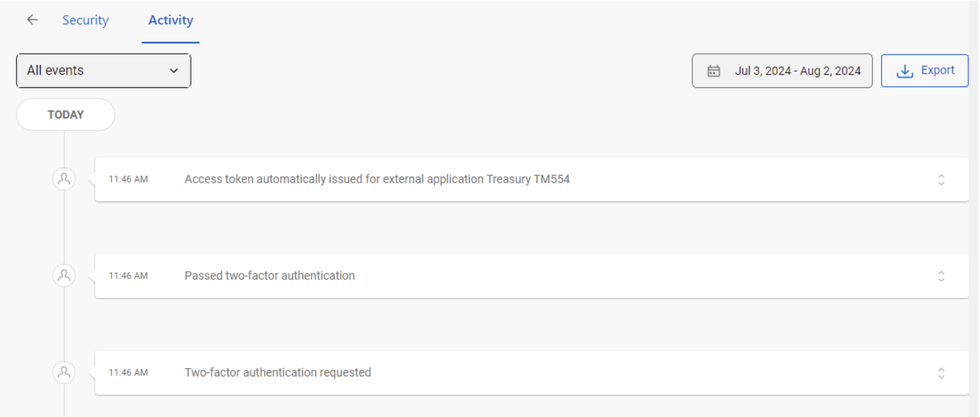Switch to the Security tab
980x417 pixels.
(85, 20)
